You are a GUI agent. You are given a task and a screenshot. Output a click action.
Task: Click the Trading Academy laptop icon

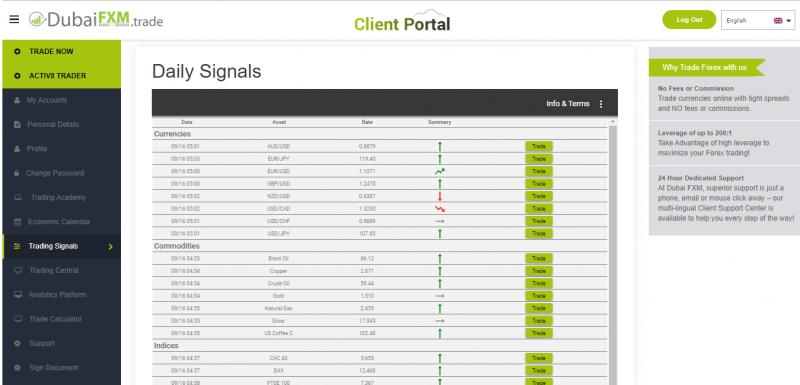pos(18,197)
